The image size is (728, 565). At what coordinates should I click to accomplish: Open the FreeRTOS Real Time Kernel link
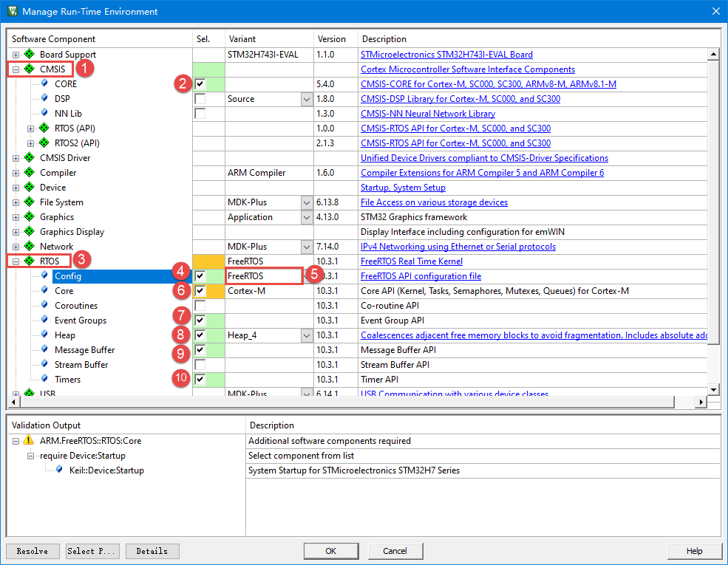click(x=411, y=261)
